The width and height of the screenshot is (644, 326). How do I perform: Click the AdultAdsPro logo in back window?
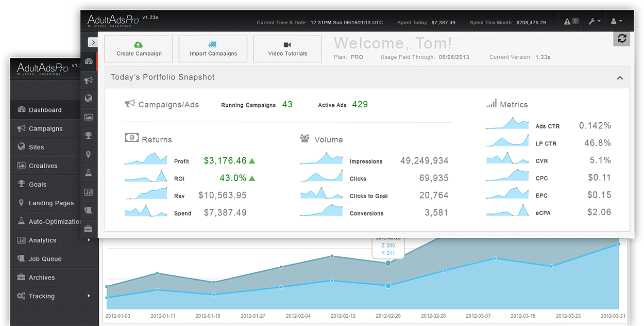point(43,69)
